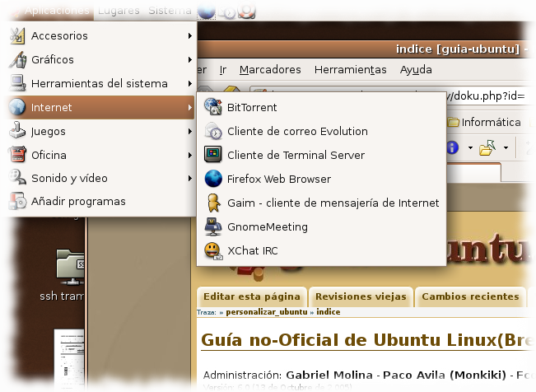Open Cliente de correo Evolution

click(x=297, y=131)
